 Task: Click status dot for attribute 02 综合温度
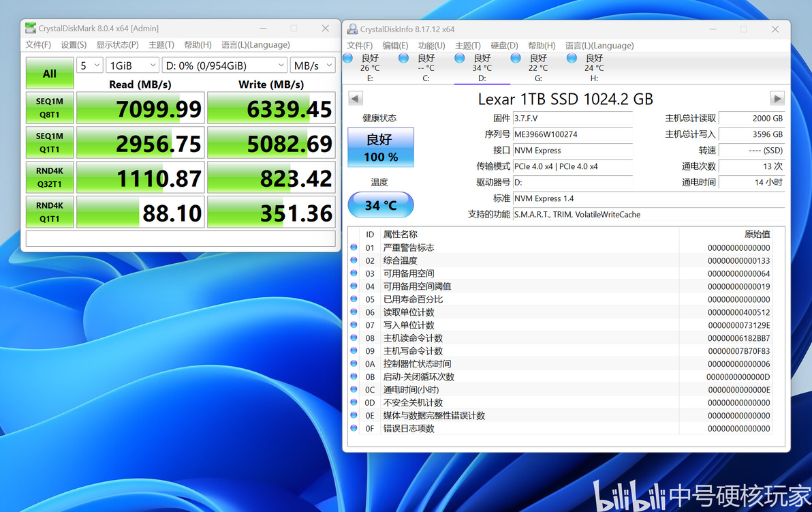[x=354, y=260]
